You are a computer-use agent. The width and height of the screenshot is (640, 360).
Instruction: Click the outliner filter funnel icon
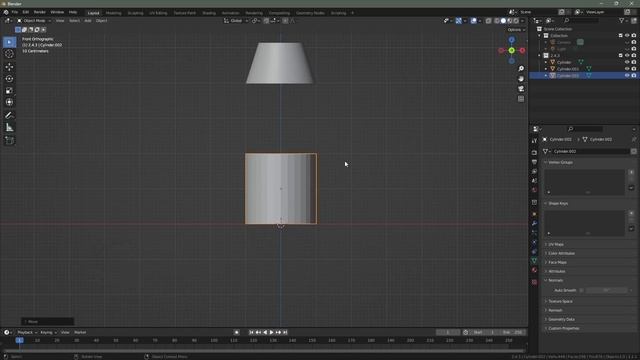pyautogui.click(x=622, y=20)
